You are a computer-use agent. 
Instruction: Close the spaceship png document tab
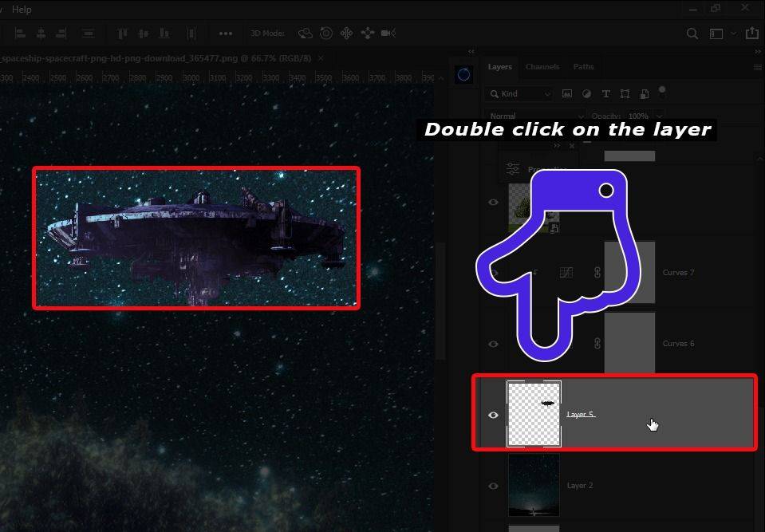(x=321, y=58)
